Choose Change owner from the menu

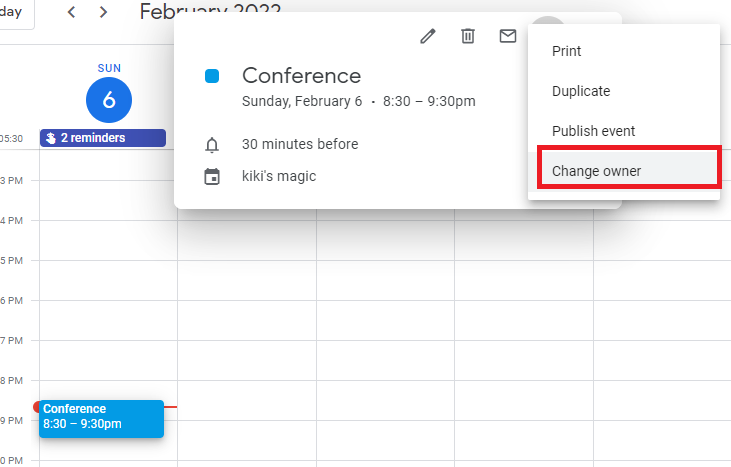(597, 171)
